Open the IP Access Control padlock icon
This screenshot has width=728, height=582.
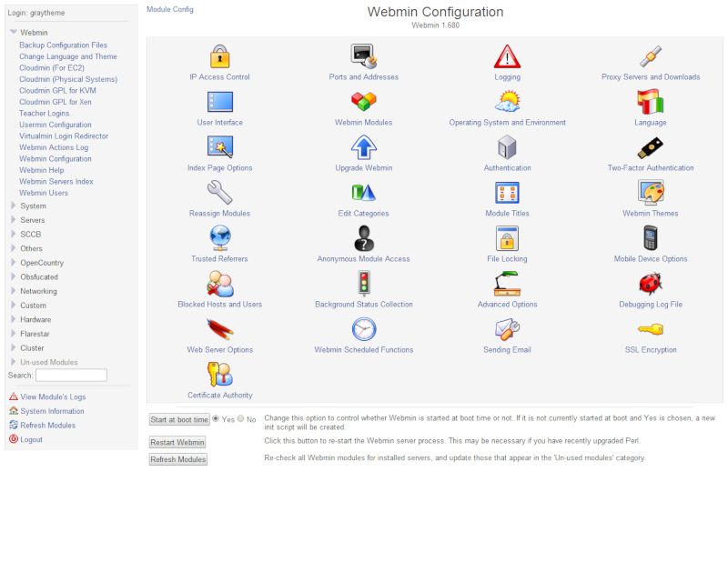pos(219,56)
